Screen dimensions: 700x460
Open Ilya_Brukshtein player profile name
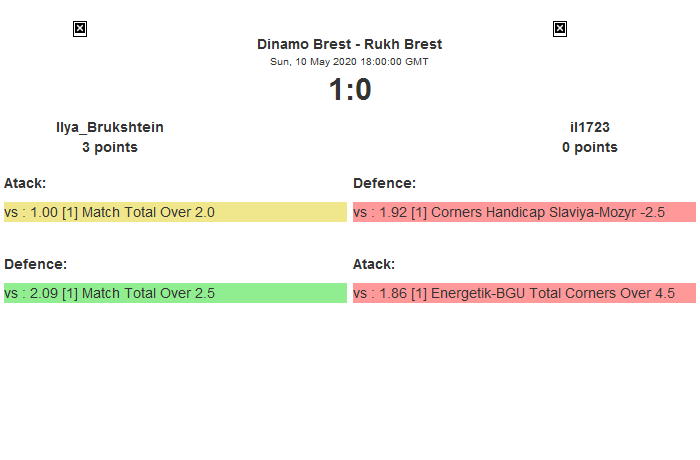(x=110, y=127)
